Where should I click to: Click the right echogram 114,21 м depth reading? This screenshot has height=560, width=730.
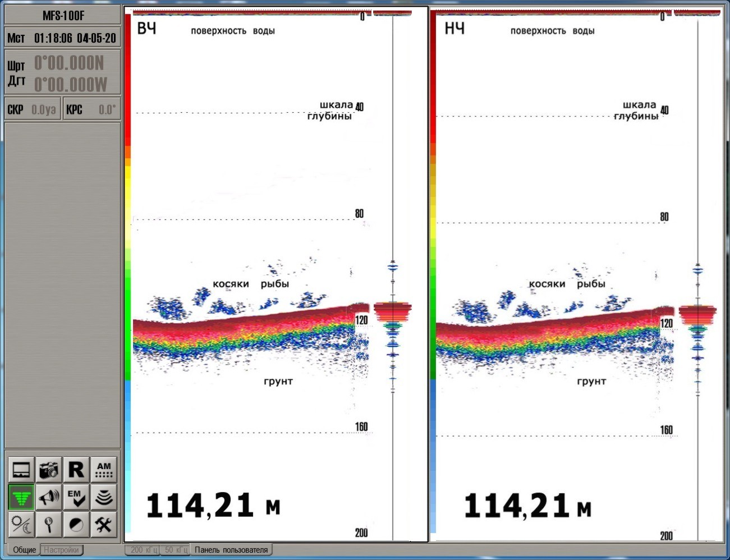(x=527, y=506)
